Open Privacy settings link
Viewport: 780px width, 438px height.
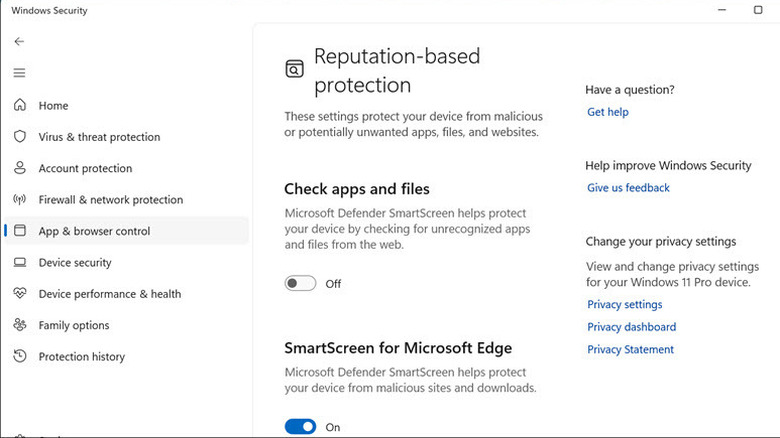pos(624,305)
